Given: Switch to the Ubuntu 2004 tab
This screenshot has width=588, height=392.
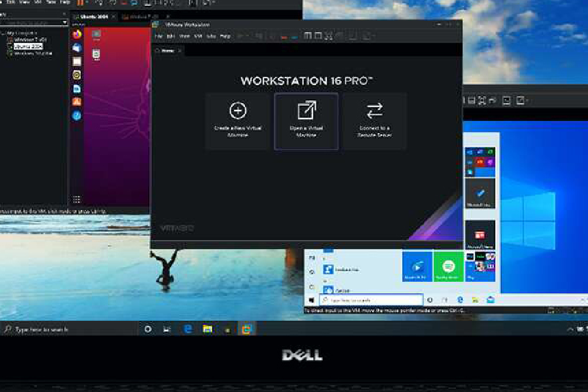Looking at the screenshot, I should (x=94, y=17).
